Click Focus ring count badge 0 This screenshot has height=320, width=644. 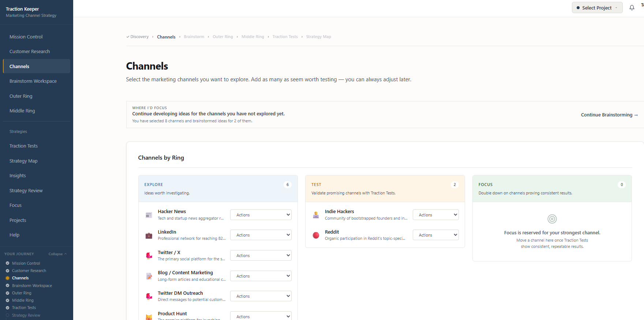[622, 185]
